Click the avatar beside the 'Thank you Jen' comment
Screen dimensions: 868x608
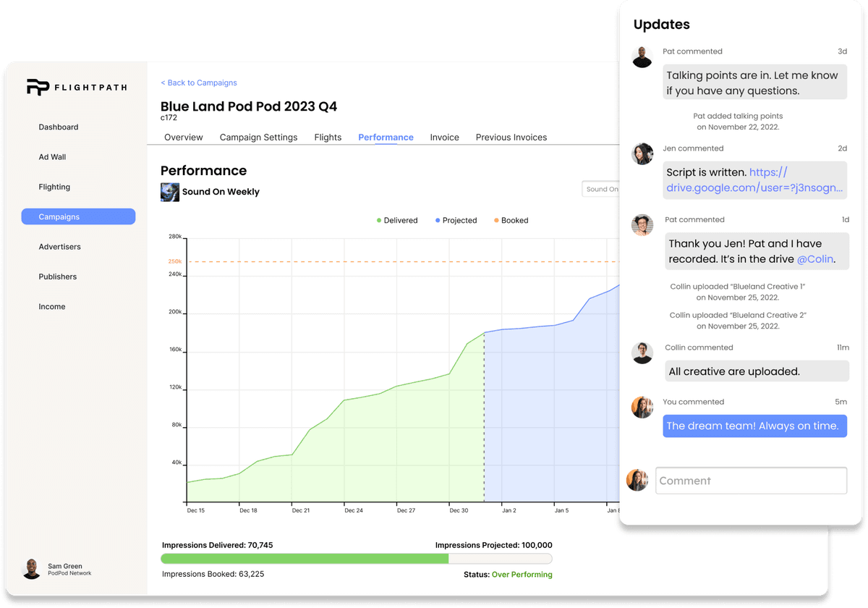coord(642,225)
